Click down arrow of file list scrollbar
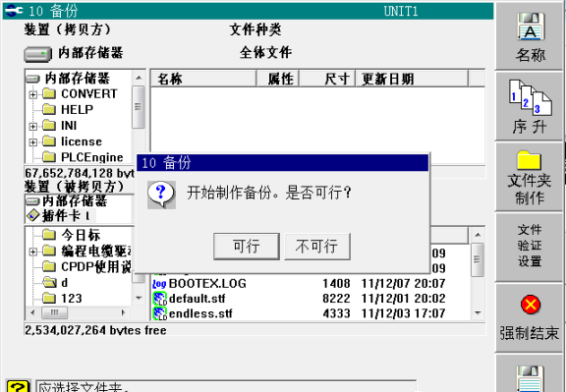Image resolution: width=566 pixels, height=392 pixels. click(478, 313)
